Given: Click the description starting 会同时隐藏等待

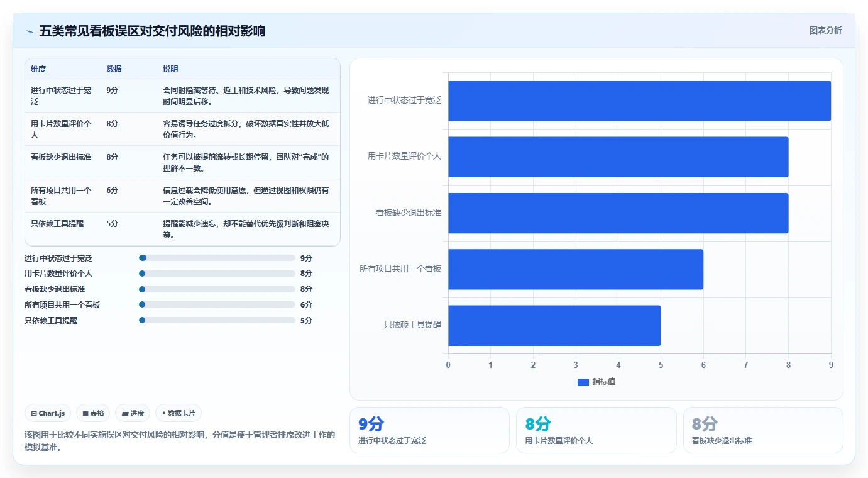Looking at the screenshot, I should pos(246,96).
